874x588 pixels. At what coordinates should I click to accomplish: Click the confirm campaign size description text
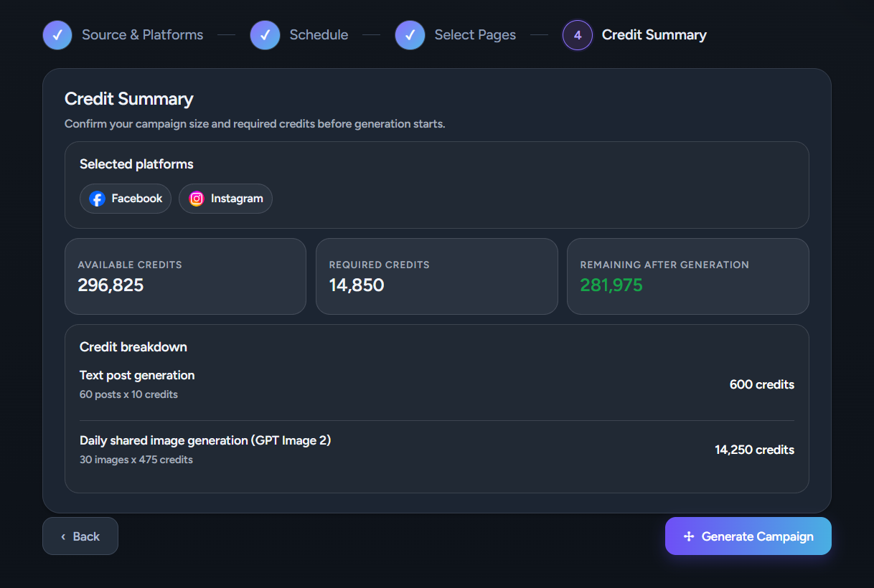point(255,124)
